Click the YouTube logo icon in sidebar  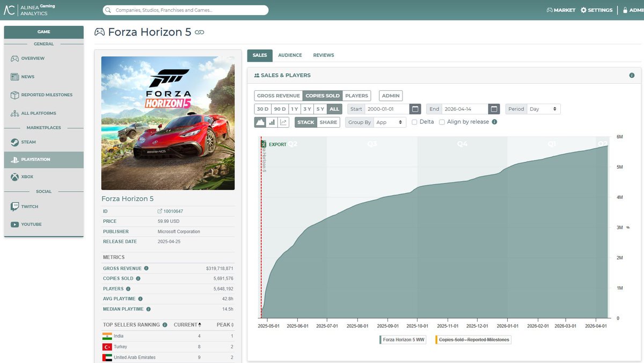pyautogui.click(x=14, y=224)
